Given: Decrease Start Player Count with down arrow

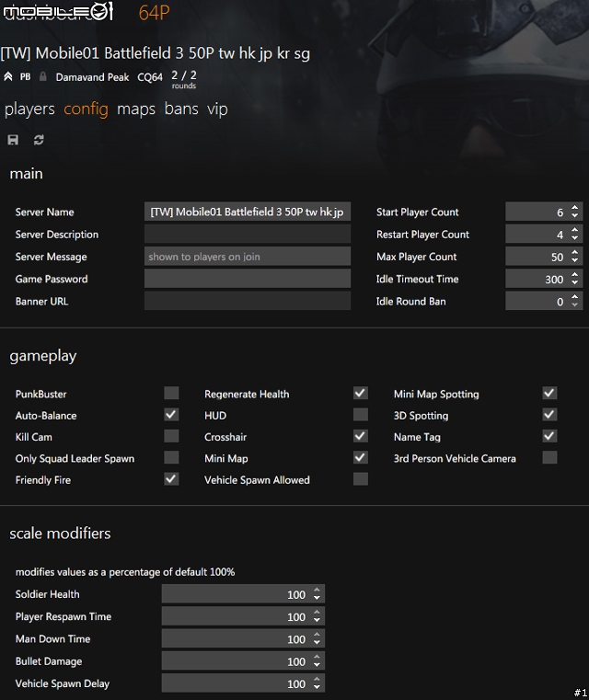Looking at the screenshot, I should tap(574, 215).
